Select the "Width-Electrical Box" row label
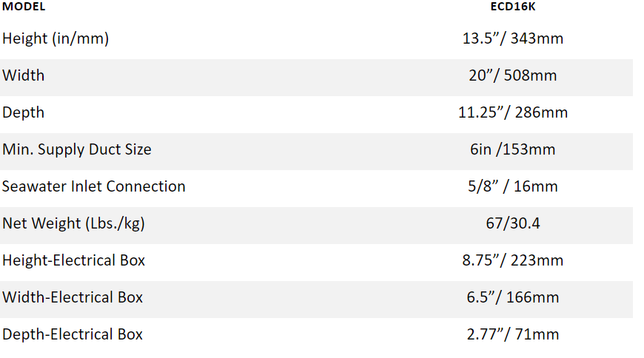 tap(73, 297)
